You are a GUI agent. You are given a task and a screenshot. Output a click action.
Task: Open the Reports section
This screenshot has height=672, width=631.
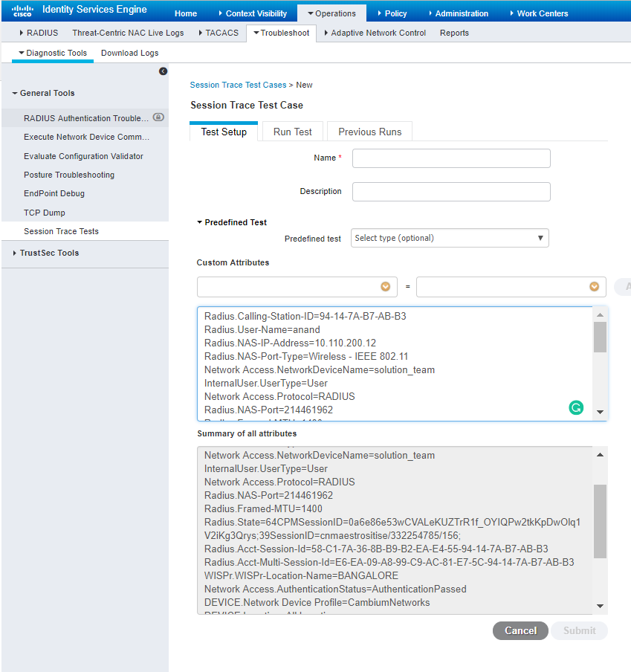[x=454, y=33]
